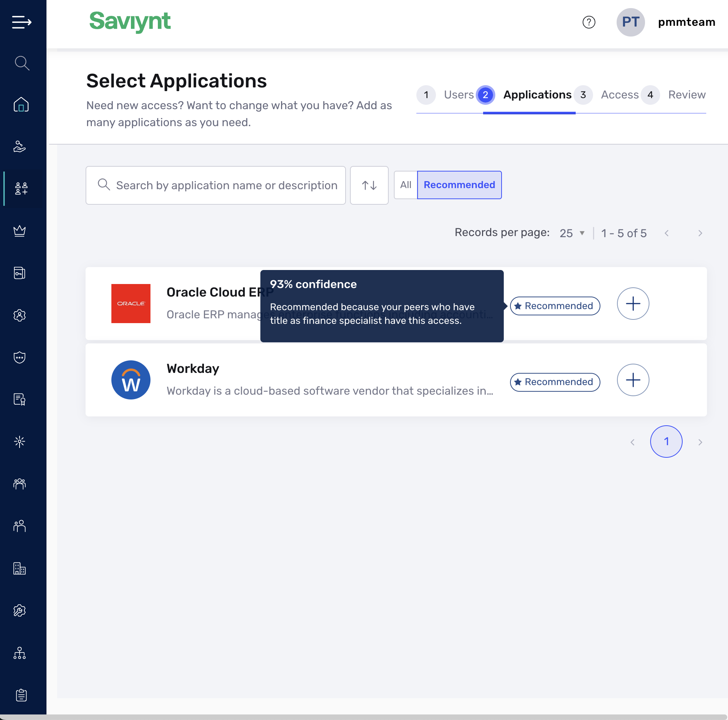This screenshot has height=720, width=728.
Task: Focus the application search field
Action: click(x=215, y=185)
